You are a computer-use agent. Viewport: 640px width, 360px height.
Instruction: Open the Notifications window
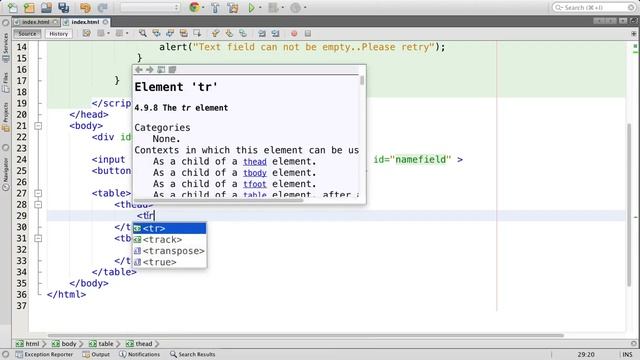point(140,354)
